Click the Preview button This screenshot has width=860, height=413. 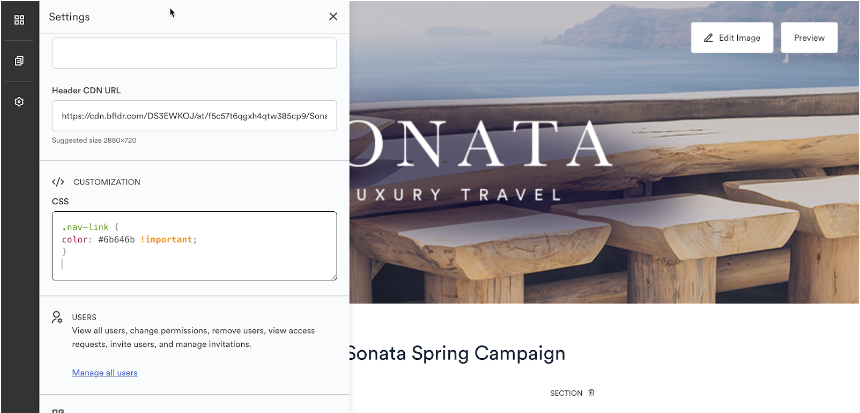click(x=809, y=38)
